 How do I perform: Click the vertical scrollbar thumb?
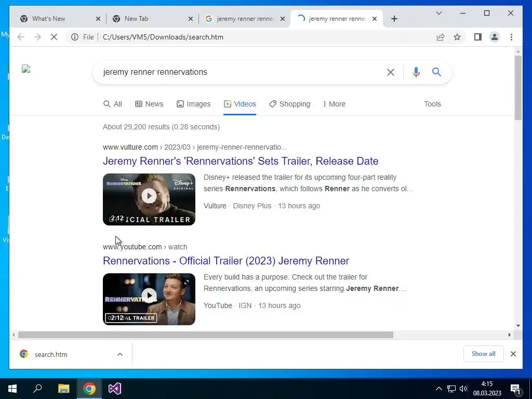pyautogui.click(x=518, y=87)
